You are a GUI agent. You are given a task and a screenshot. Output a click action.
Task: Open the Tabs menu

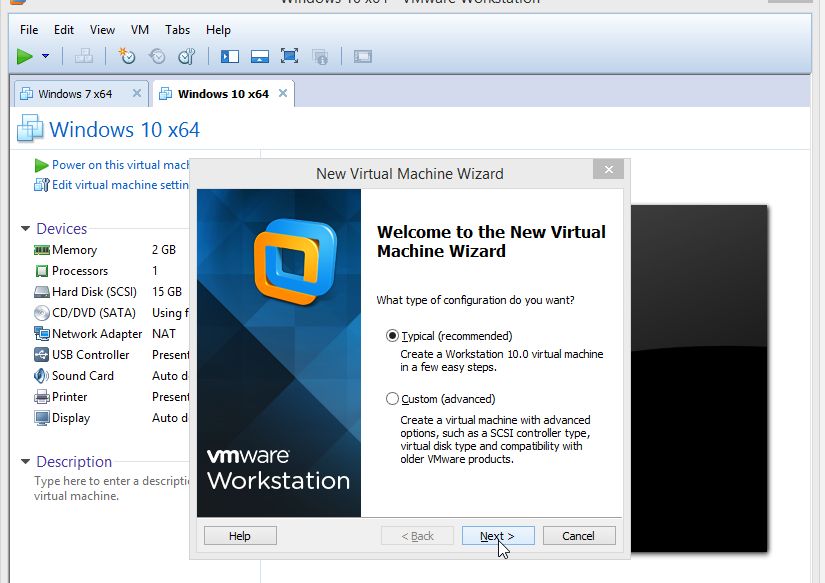point(177,30)
